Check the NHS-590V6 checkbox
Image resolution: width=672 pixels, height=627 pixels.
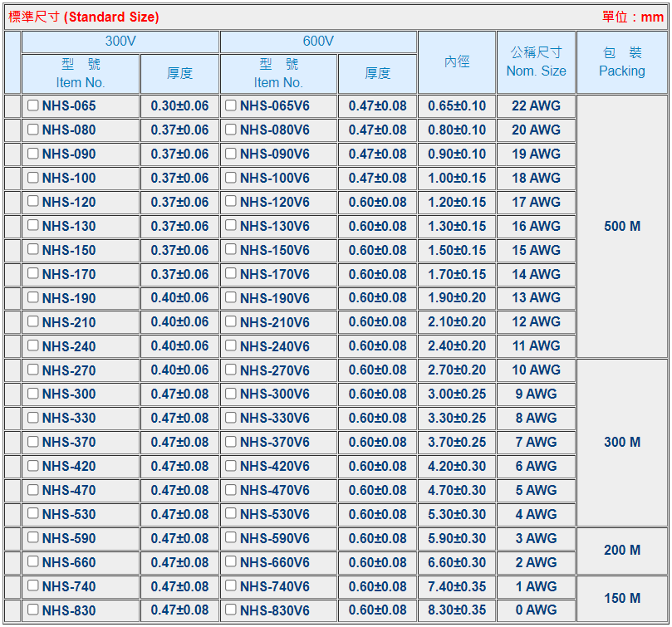point(231,538)
